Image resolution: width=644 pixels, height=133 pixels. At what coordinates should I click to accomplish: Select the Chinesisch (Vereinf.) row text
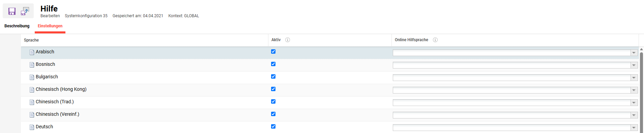tap(57, 114)
